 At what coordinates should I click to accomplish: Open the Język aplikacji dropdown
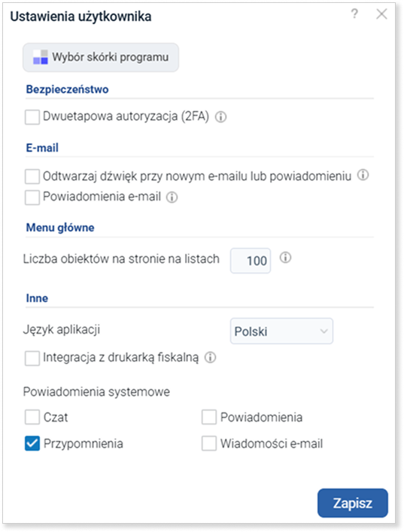click(x=281, y=331)
